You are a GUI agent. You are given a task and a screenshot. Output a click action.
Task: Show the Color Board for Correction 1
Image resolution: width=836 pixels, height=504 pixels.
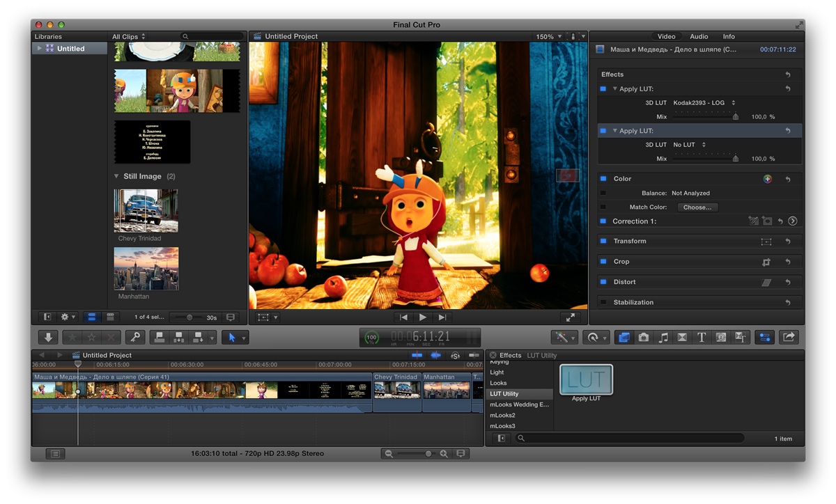(792, 221)
